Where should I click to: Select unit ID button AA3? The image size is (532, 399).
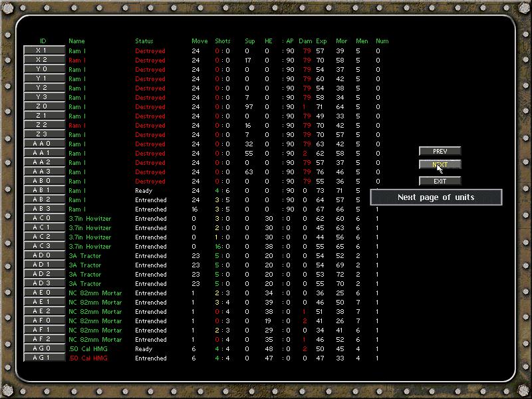click(45, 171)
